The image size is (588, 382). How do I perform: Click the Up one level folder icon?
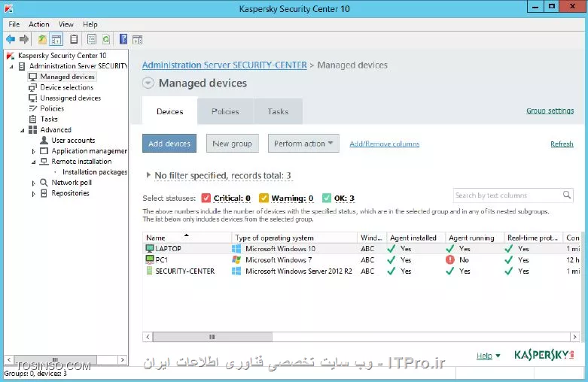(42, 39)
